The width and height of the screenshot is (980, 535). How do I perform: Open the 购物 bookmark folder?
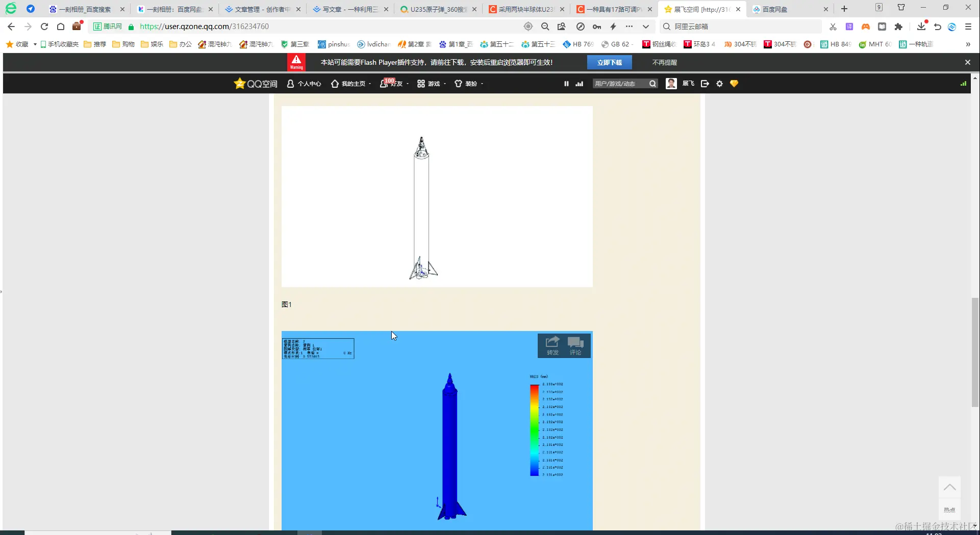coord(123,44)
